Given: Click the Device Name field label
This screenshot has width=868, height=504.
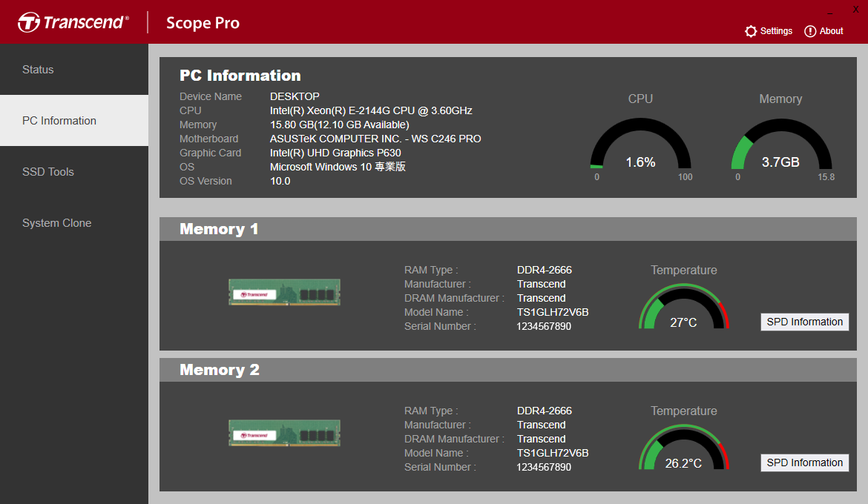Looking at the screenshot, I should click(x=211, y=96).
